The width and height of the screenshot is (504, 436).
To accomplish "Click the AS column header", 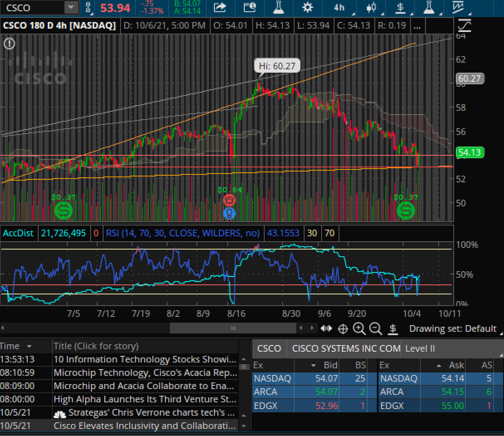I will pos(486,365).
